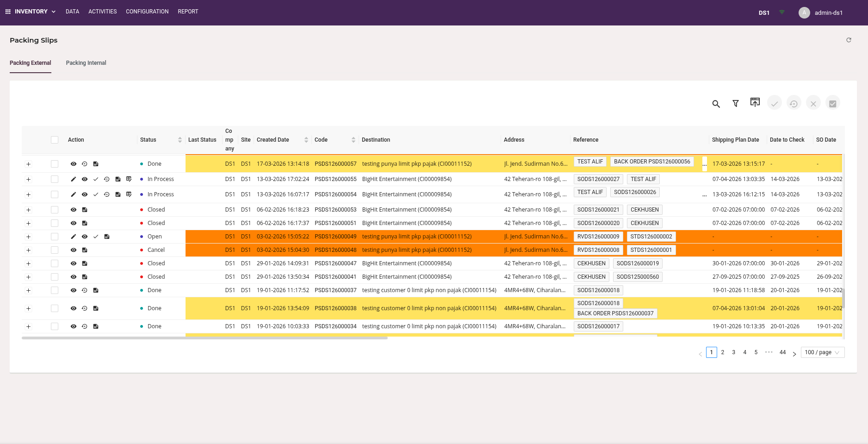Click the toolbar bulk cancel X button
868x444 pixels.
click(813, 103)
